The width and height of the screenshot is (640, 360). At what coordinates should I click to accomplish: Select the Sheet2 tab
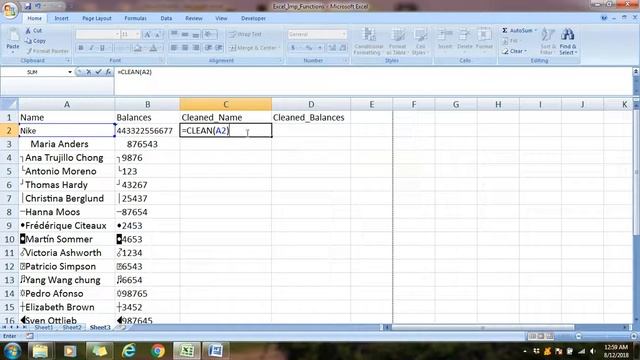tap(71, 327)
